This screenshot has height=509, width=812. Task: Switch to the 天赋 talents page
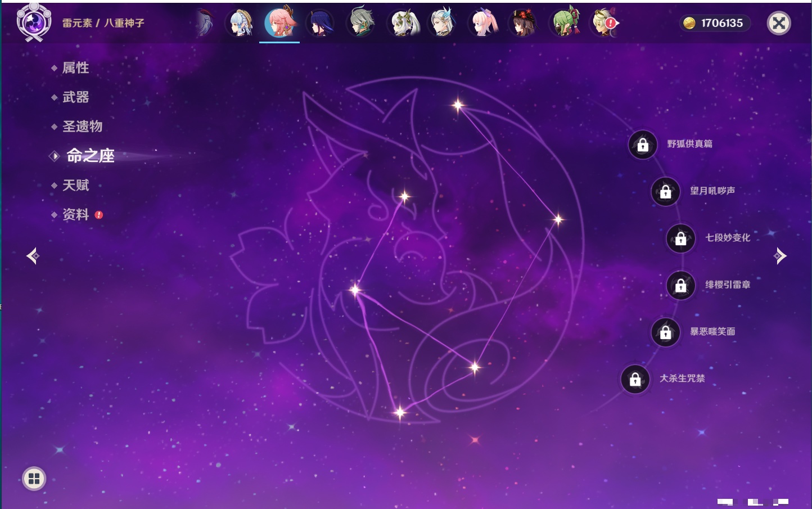(x=75, y=185)
